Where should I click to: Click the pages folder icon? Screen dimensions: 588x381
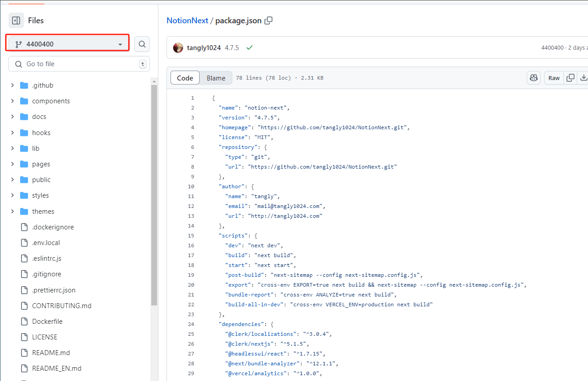tap(24, 164)
